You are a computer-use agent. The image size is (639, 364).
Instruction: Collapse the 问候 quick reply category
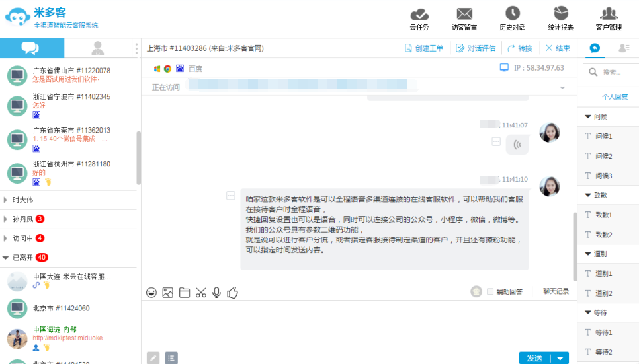click(588, 116)
